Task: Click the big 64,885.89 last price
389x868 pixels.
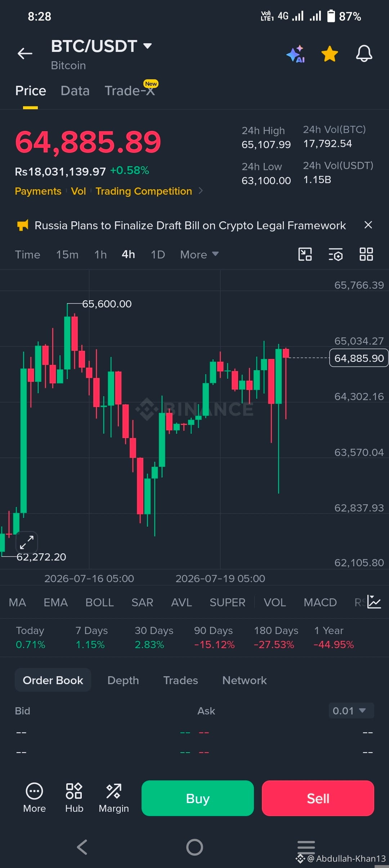Action: 88,142
